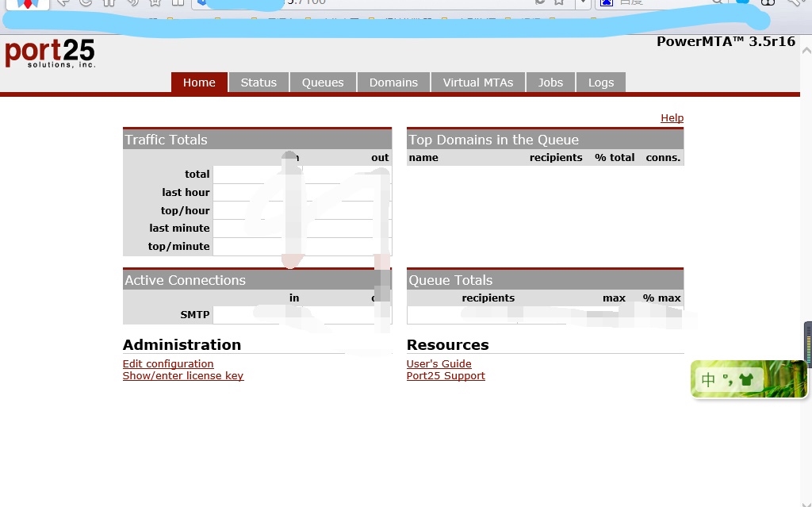Click 'recipients' column in Top Domains table

pos(556,158)
